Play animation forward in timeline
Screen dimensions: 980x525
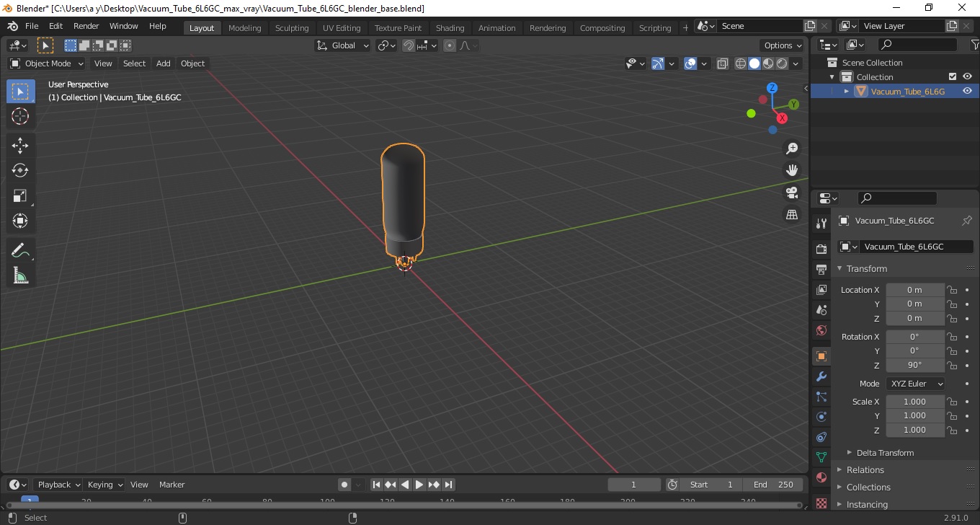tap(419, 485)
